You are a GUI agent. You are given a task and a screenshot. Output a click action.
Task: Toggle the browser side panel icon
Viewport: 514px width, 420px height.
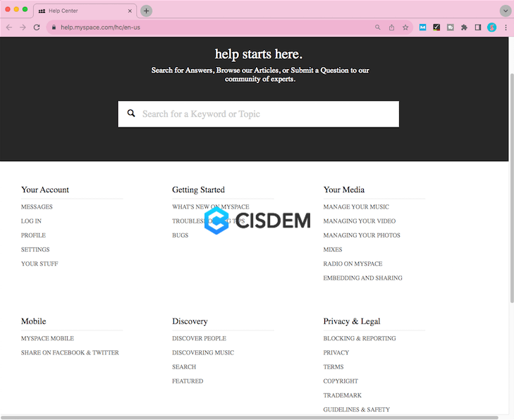pos(478,27)
